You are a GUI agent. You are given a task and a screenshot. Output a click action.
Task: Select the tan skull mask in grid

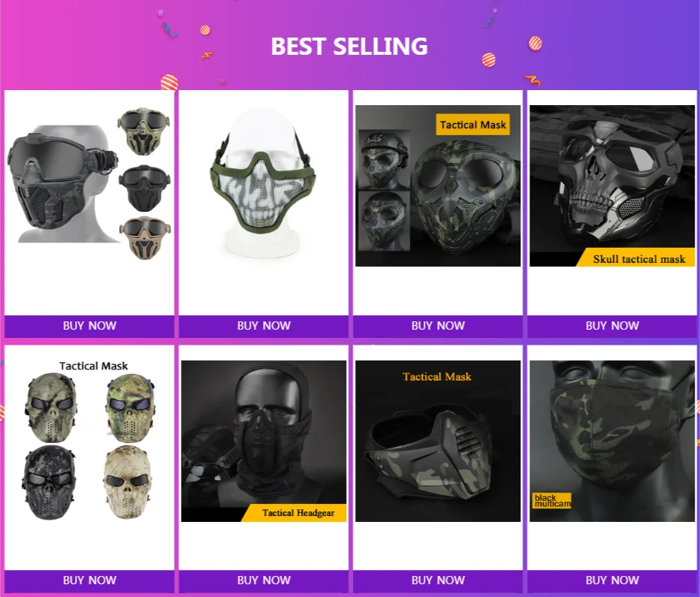pos(128,482)
